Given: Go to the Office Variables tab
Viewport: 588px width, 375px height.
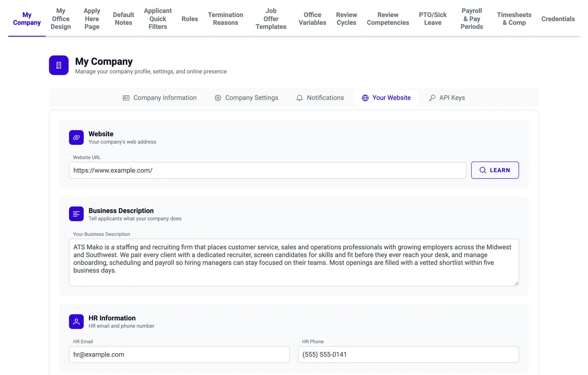Looking at the screenshot, I should [312, 19].
